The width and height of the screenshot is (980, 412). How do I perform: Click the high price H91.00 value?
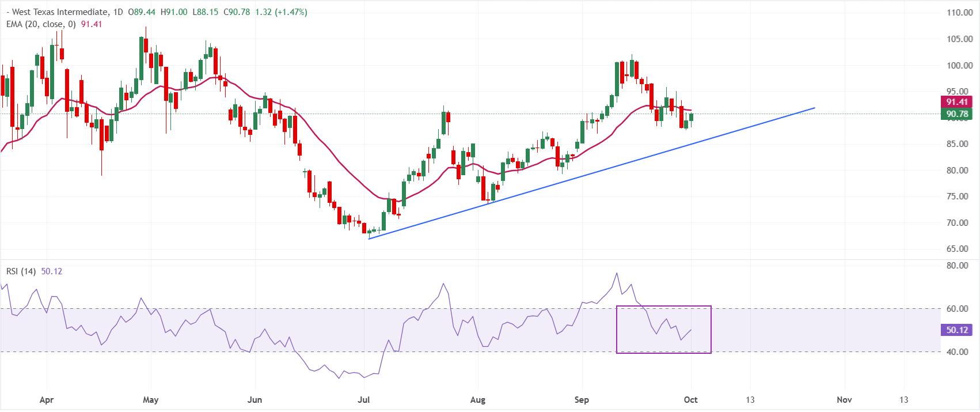click(x=174, y=12)
